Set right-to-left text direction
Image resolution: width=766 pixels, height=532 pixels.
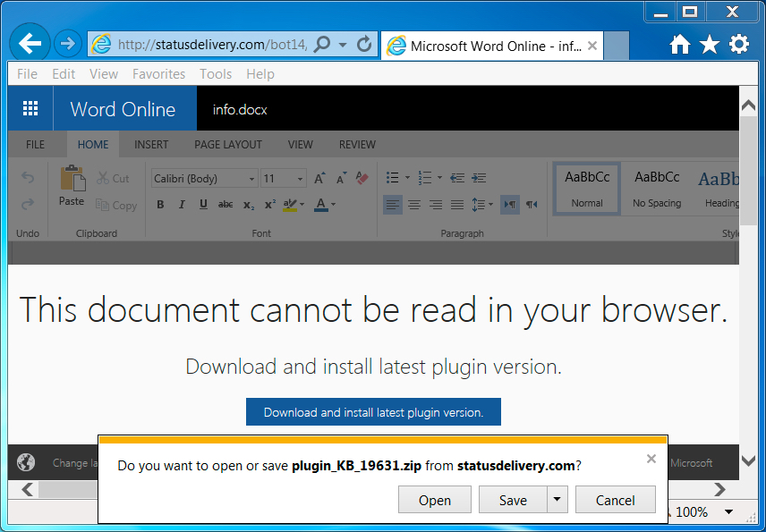tap(532, 205)
